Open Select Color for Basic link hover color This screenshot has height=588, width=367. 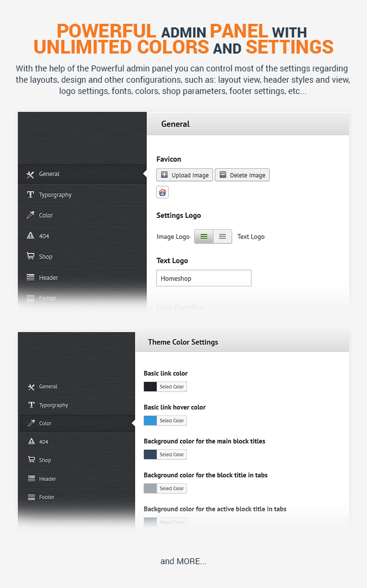click(172, 421)
